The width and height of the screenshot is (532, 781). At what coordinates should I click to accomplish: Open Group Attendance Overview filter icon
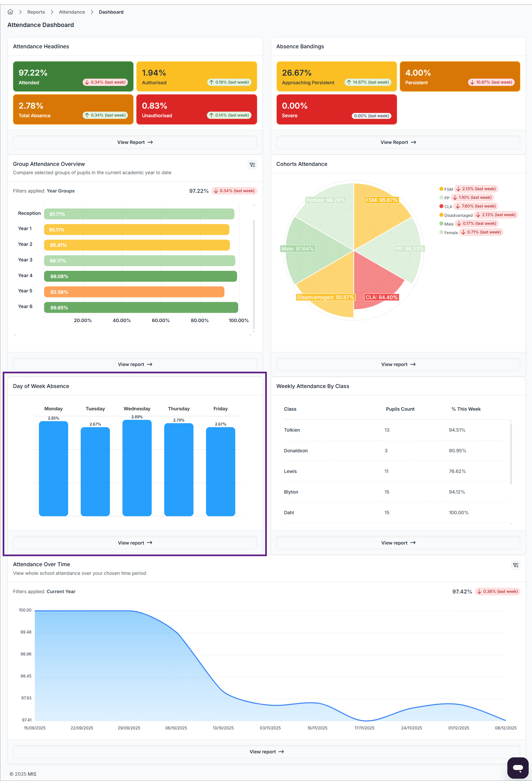point(252,165)
